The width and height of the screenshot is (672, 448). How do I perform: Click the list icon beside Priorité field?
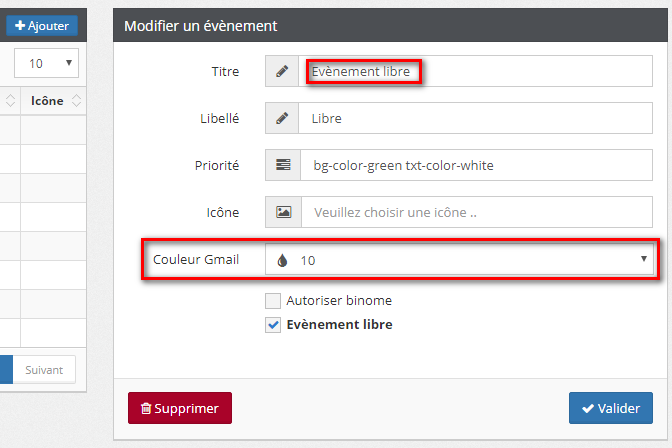tap(283, 165)
